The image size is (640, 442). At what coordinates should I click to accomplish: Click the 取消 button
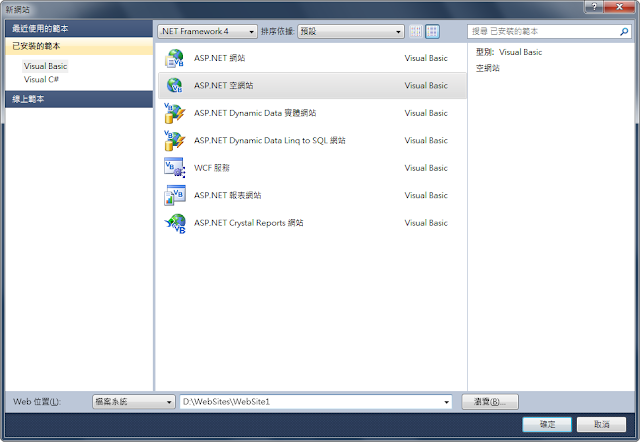pos(601,424)
